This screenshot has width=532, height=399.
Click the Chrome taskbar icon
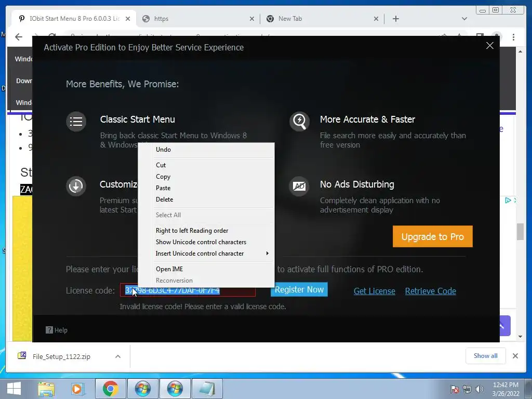(x=111, y=389)
